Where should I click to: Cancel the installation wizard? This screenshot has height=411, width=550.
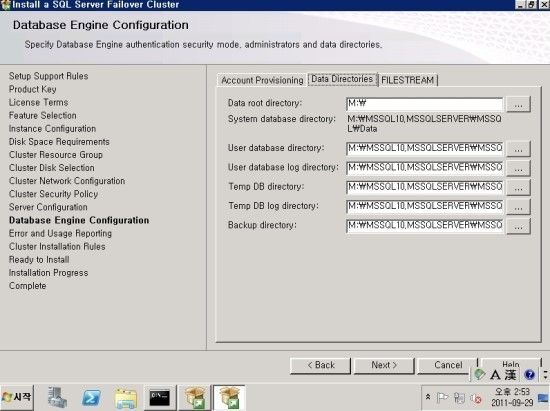click(448, 366)
